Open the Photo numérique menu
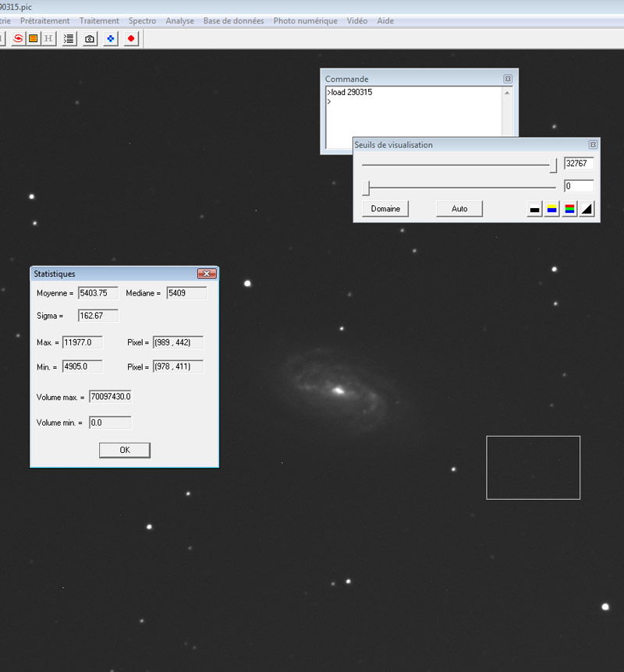This screenshot has width=624, height=672. [305, 20]
